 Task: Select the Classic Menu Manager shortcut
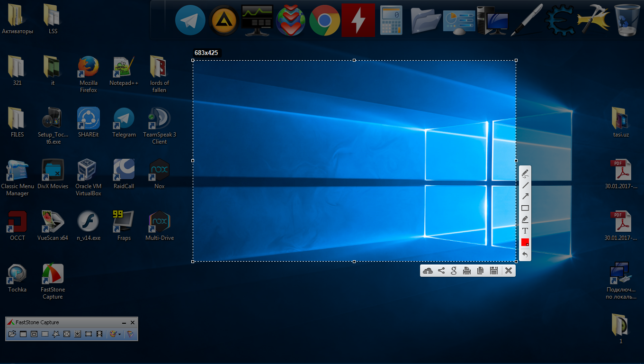18,178
